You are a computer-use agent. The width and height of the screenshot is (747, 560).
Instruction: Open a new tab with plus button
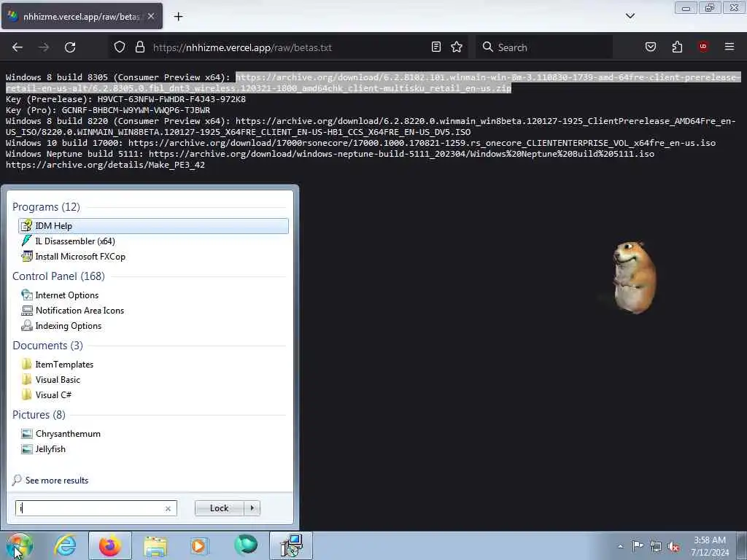(178, 17)
